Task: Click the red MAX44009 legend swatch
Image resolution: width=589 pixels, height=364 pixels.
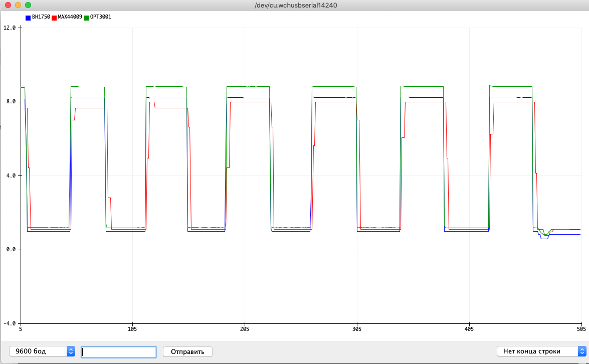Action: (x=54, y=18)
